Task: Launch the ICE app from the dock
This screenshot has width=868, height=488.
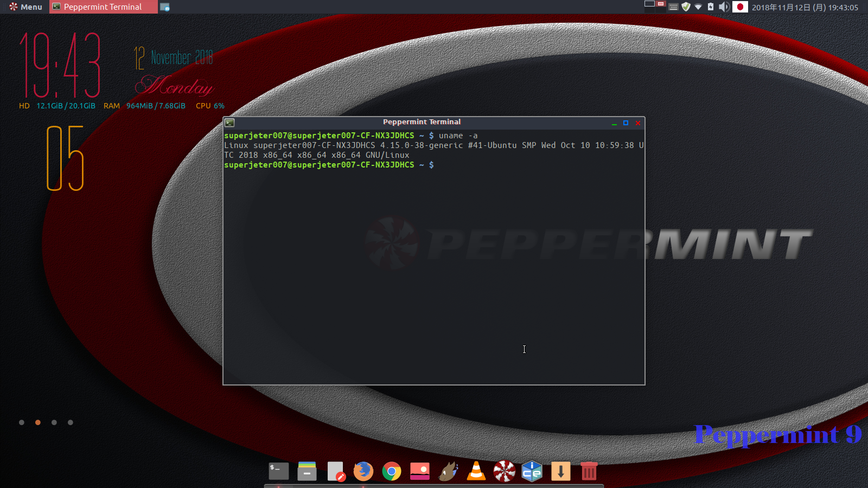Action: [532, 471]
